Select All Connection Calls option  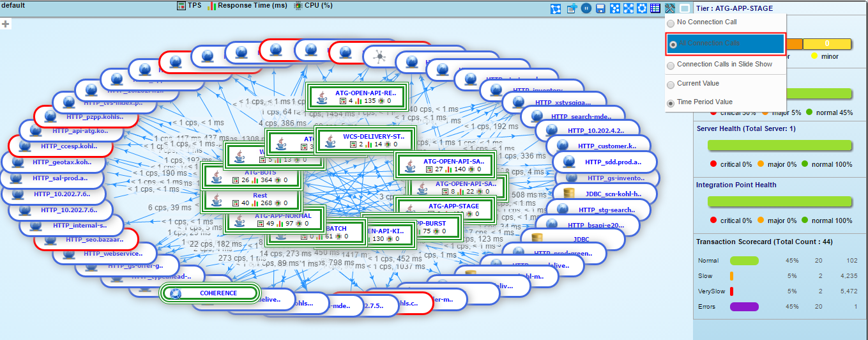coord(726,43)
